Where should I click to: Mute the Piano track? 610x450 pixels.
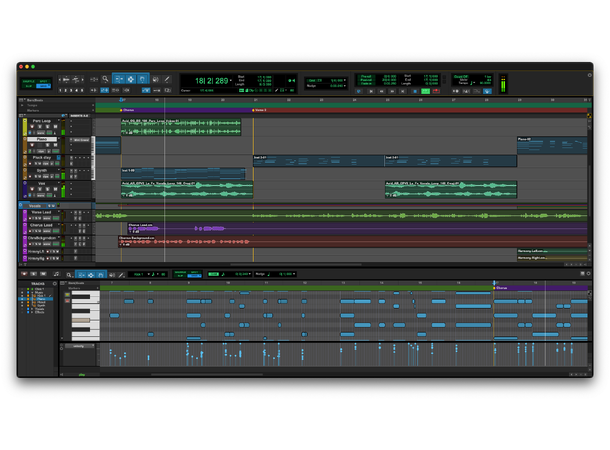(55, 145)
